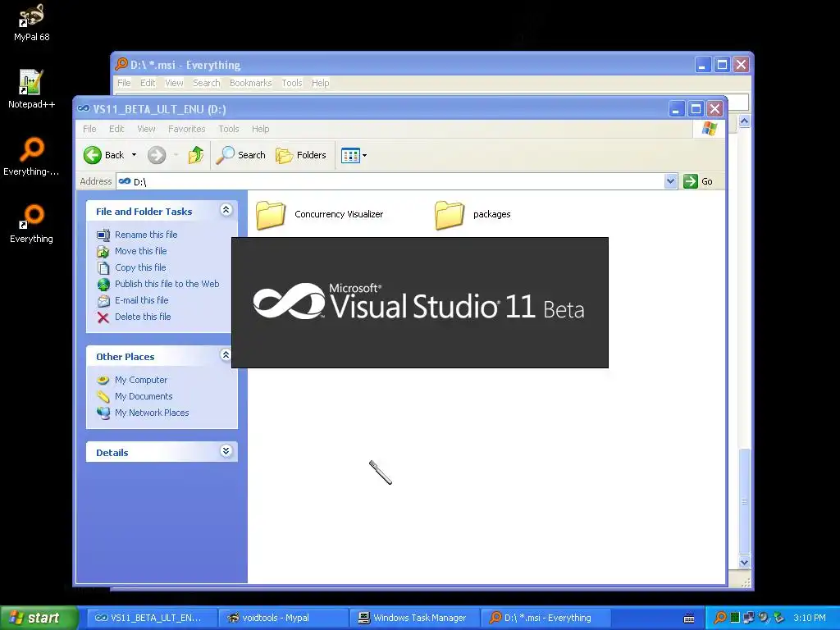Open Explorer Edit menu

tap(116, 129)
